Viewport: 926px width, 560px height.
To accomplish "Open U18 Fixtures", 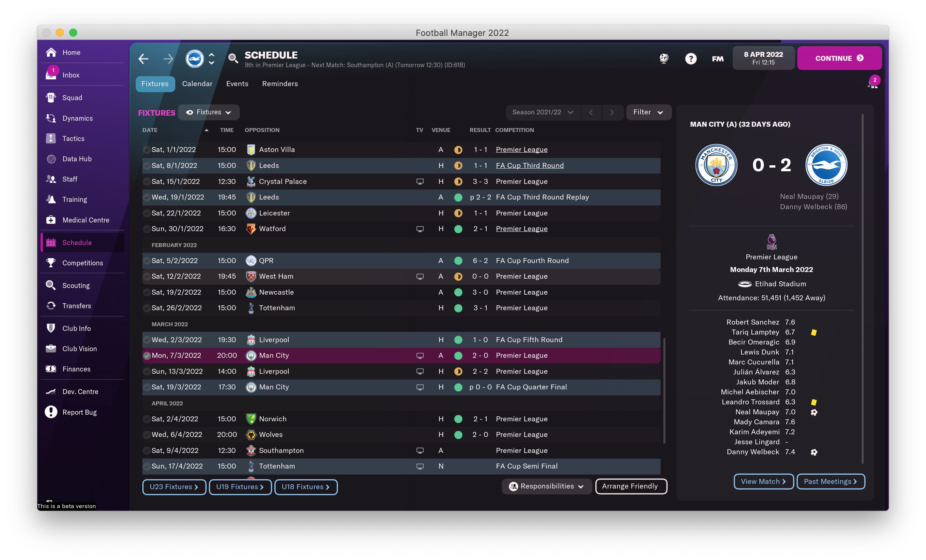I will (306, 487).
